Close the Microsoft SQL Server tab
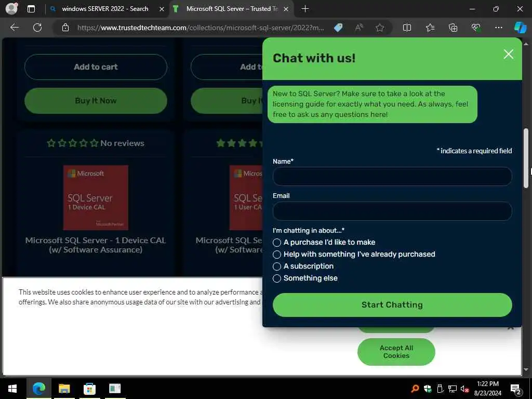 [x=286, y=9]
